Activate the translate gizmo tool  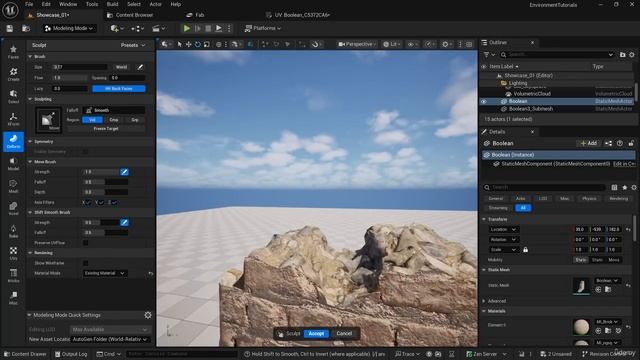[x=189, y=44]
